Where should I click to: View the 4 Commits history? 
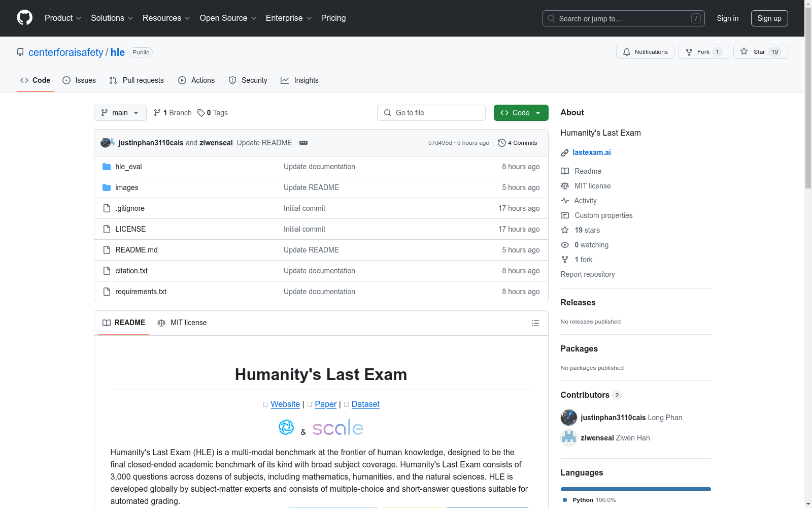pyautogui.click(x=518, y=143)
